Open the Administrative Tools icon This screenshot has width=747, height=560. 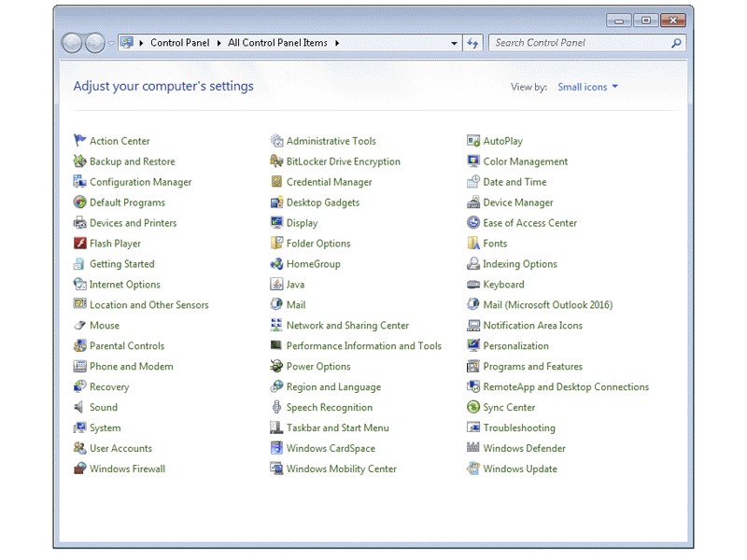coord(276,141)
